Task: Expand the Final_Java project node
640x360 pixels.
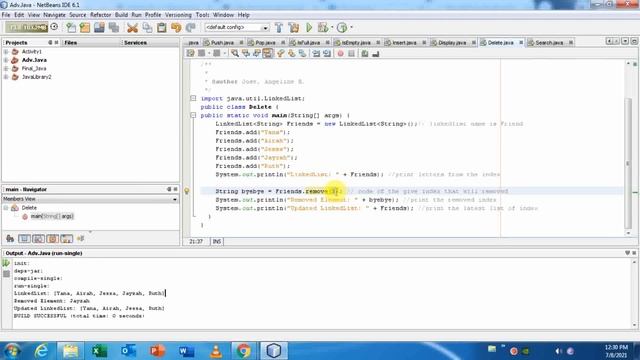Action: coord(6,69)
